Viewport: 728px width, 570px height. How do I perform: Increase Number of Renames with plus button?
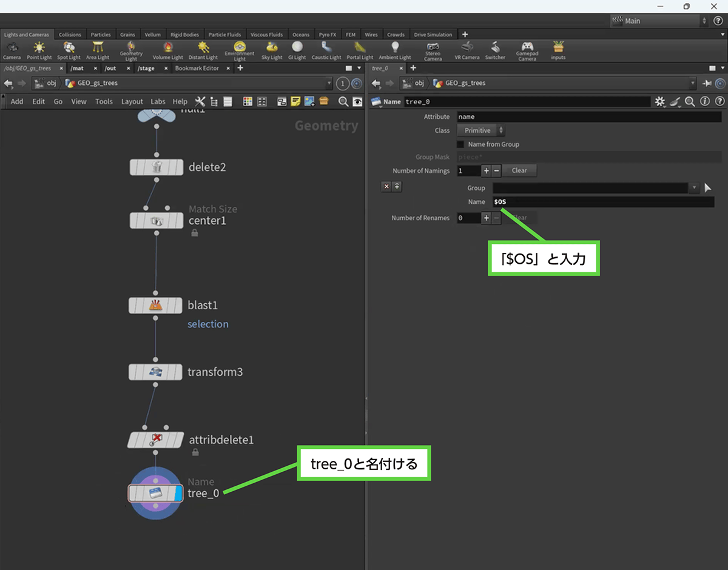pyautogui.click(x=486, y=218)
